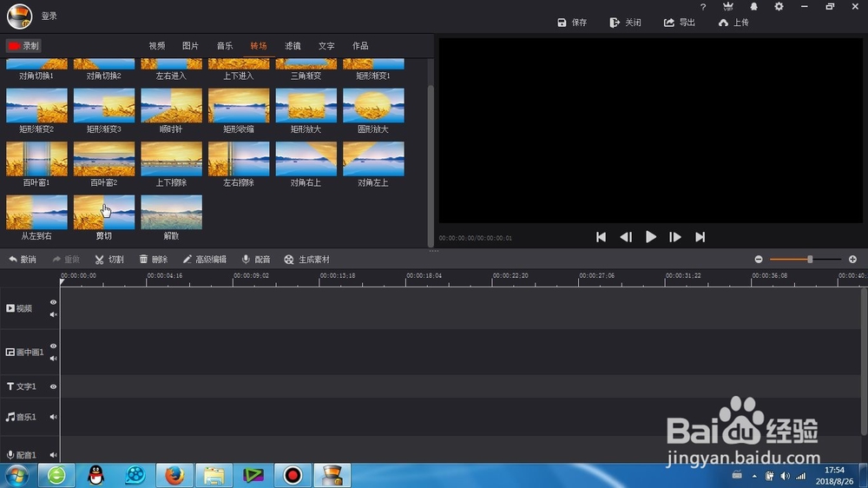
Task: Toggle visibility of the 视频 track
Action: [x=53, y=302]
